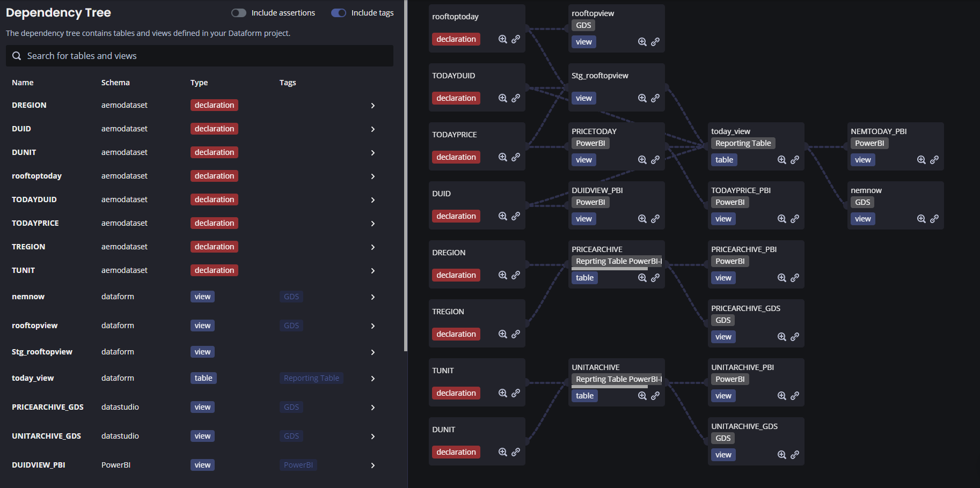Click the link icon on TODAYPRICE declaration node

click(x=516, y=157)
